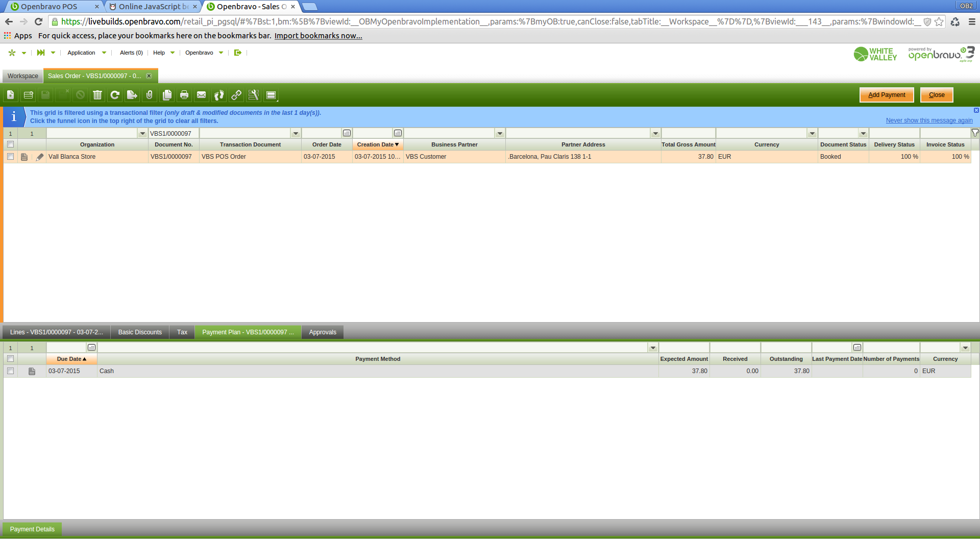Click the funnel icon to clear filters

tap(975, 133)
